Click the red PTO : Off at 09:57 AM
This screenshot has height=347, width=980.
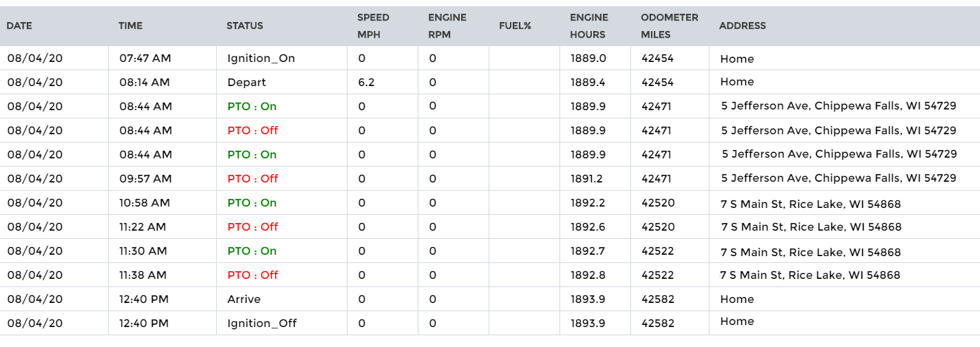pyautogui.click(x=253, y=178)
